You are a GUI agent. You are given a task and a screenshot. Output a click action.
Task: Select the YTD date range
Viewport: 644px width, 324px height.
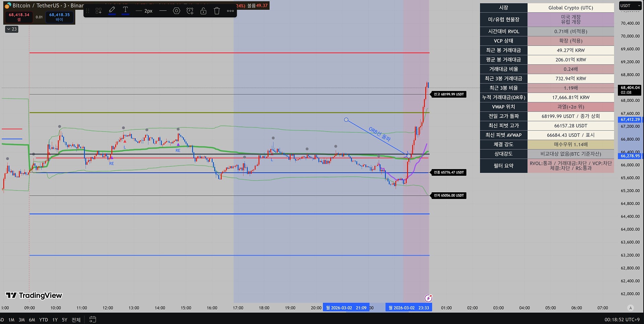(x=44, y=320)
